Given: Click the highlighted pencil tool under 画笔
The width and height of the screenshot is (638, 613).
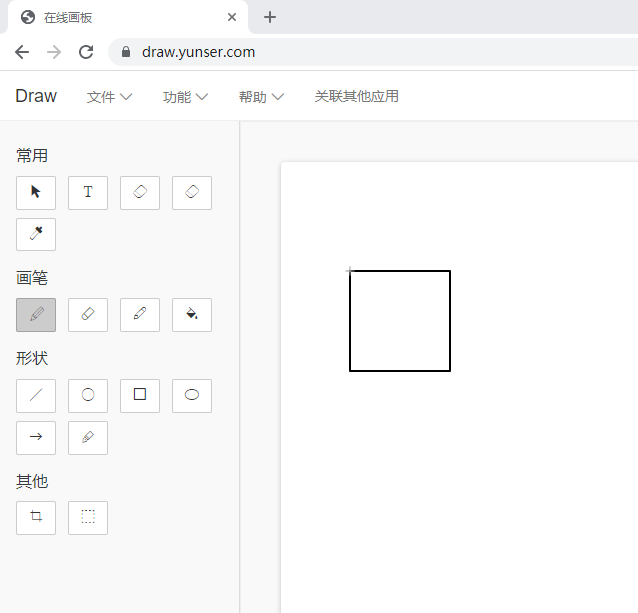Looking at the screenshot, I should click(36, 315).
